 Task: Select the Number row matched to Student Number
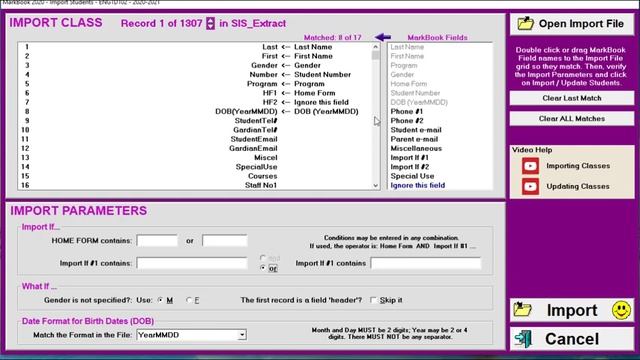click(195, 75)
